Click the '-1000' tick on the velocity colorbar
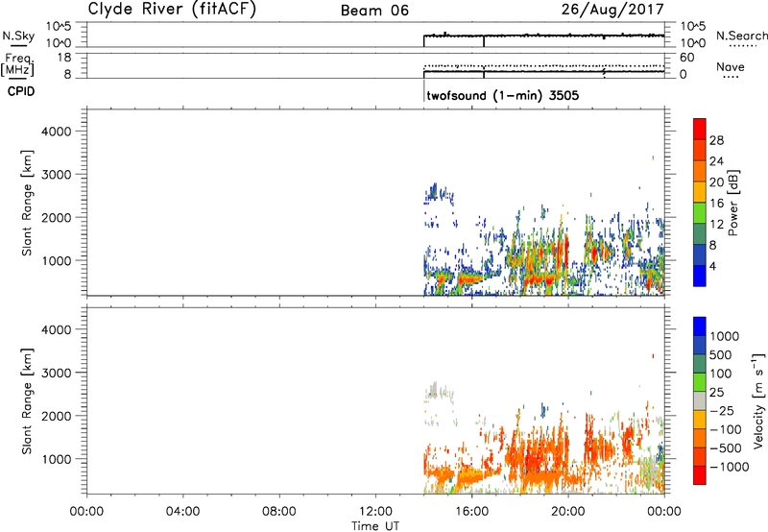The image size is (768, 532). pyautogui.click(x=729, y=467)
